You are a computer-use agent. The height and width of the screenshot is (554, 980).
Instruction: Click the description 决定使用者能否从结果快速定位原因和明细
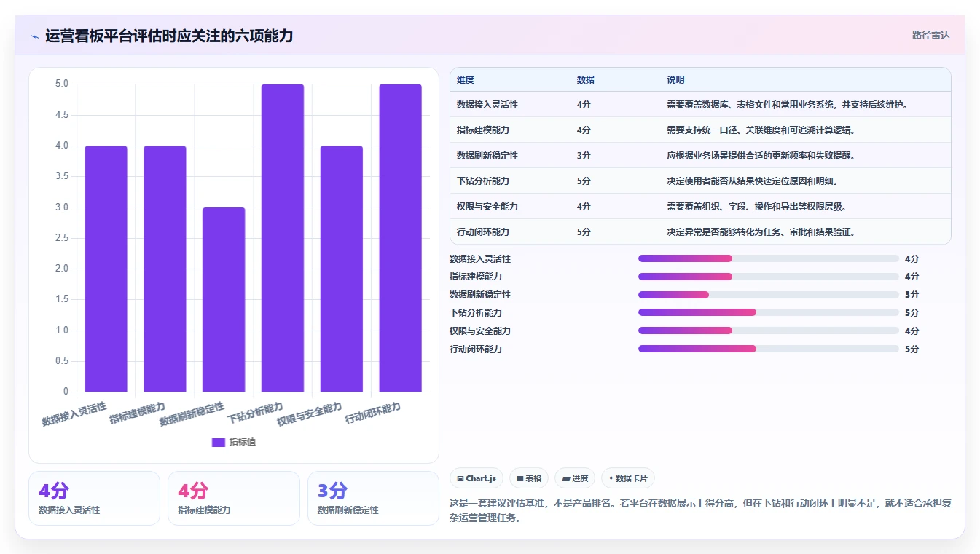[x=752, y=181]
